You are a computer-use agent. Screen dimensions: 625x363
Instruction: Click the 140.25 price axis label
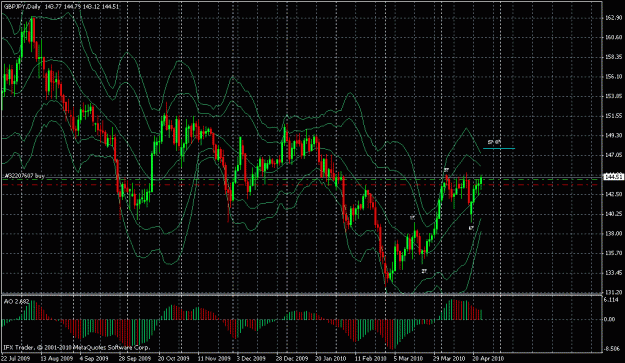point(613,214)
